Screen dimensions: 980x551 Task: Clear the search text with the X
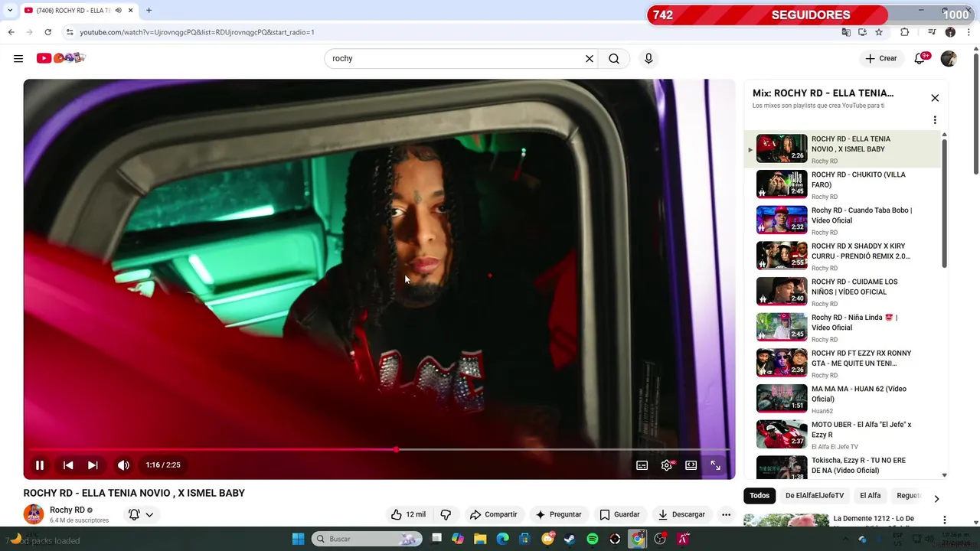590,58
